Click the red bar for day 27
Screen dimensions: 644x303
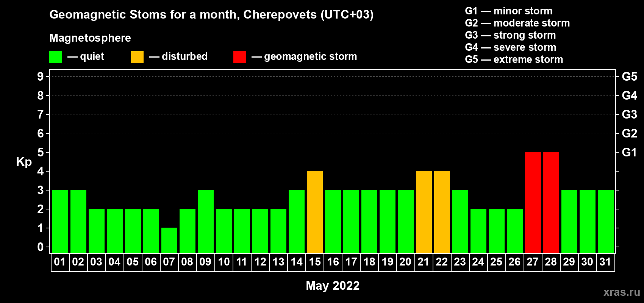[x=533, y=202]
